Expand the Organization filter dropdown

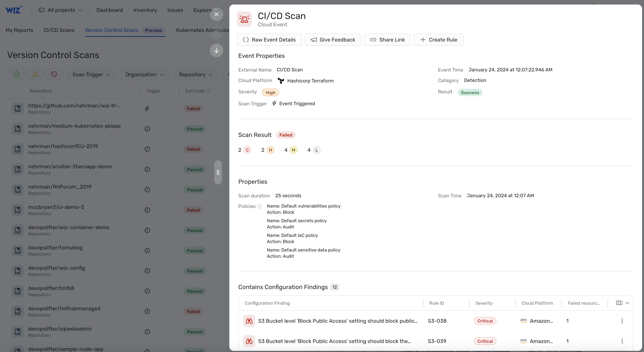(x=145, y=74)
